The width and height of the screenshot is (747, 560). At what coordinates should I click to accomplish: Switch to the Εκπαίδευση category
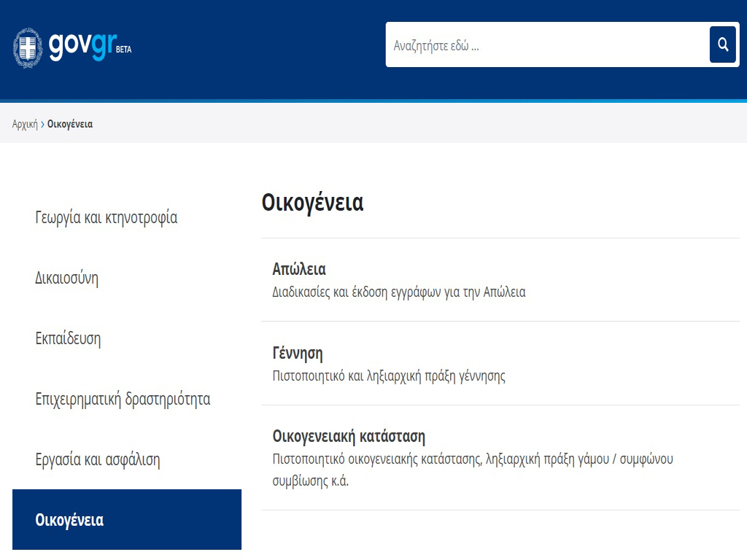point(68,339)
